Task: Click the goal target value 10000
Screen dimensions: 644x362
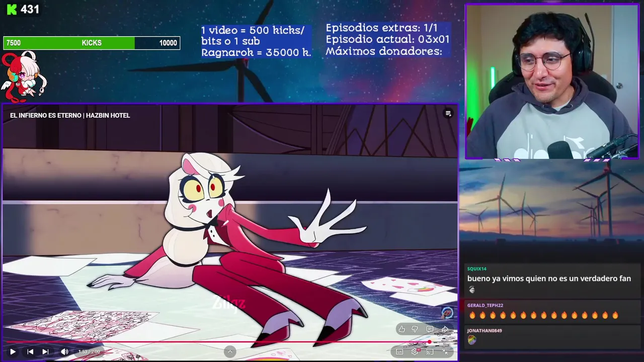Action: pos(168,43)
